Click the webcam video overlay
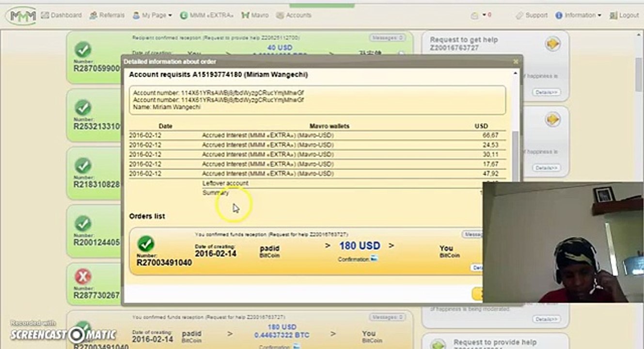This screenshot has height=349, width=644. [563, 242]
